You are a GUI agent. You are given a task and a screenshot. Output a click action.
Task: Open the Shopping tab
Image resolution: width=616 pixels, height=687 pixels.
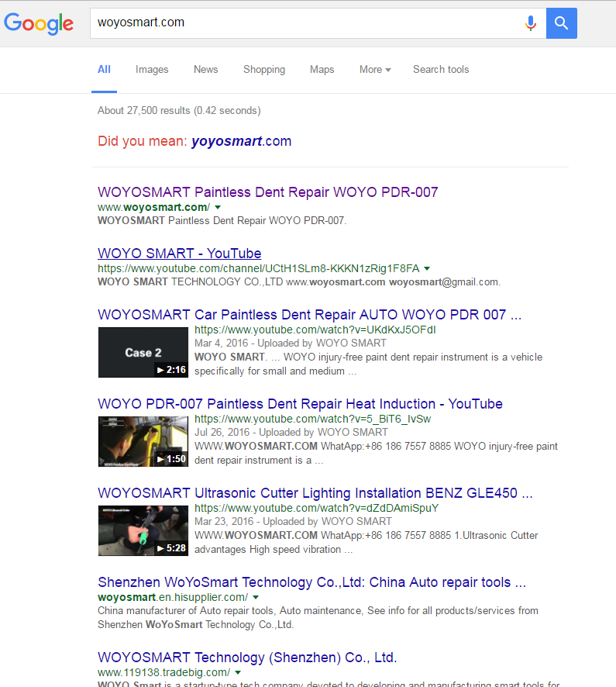264,69
